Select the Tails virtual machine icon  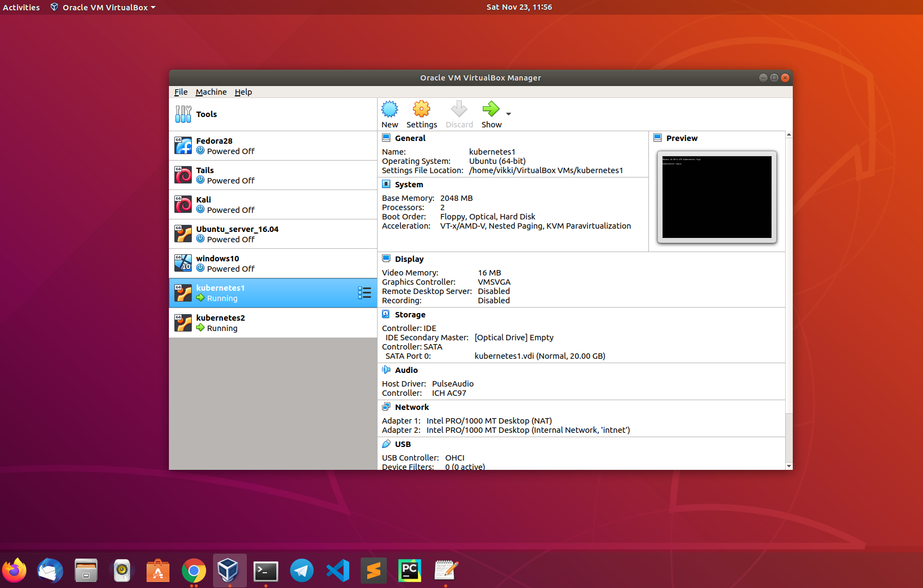point(183,175)
